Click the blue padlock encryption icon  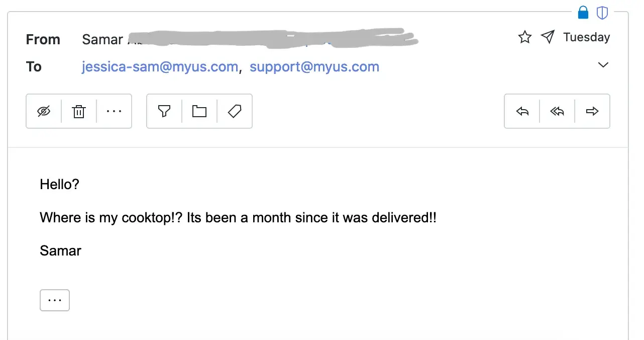[x=583, y=13]
